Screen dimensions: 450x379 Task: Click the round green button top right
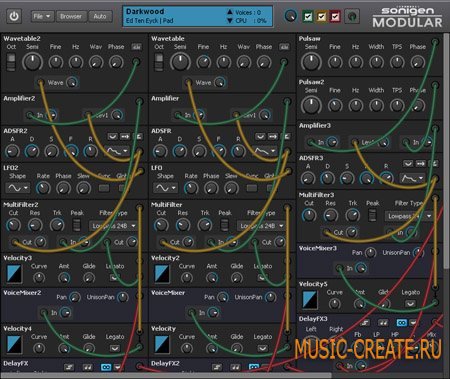352,16
